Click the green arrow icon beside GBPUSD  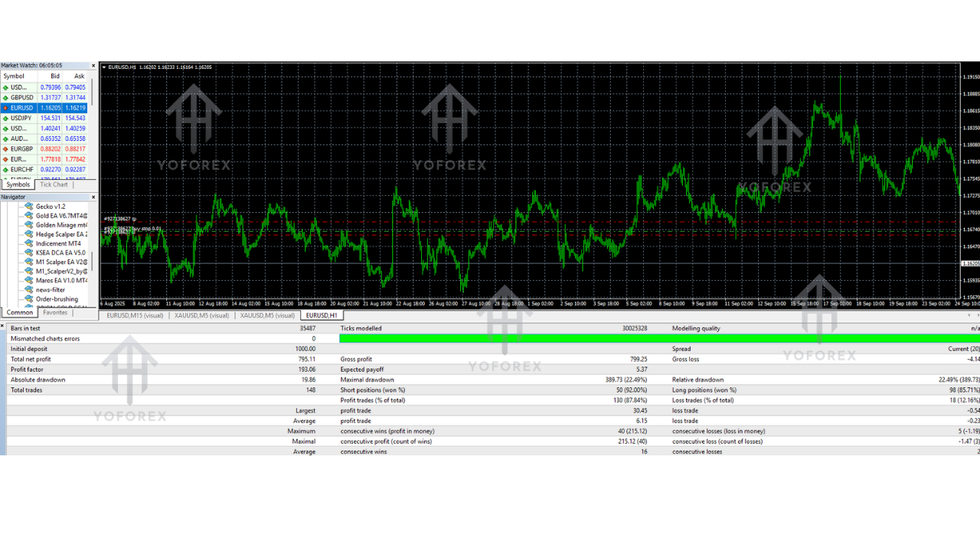pyautogui.click(x=5, y=98)
